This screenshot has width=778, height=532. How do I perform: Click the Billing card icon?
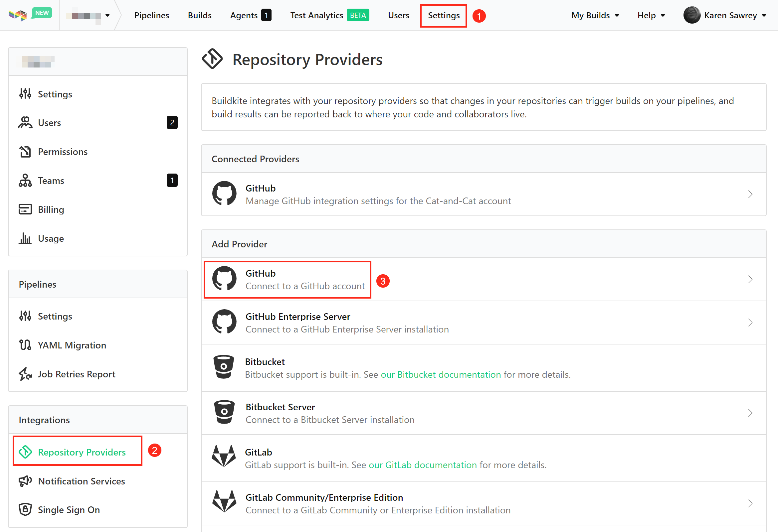[x=25, y=209]
